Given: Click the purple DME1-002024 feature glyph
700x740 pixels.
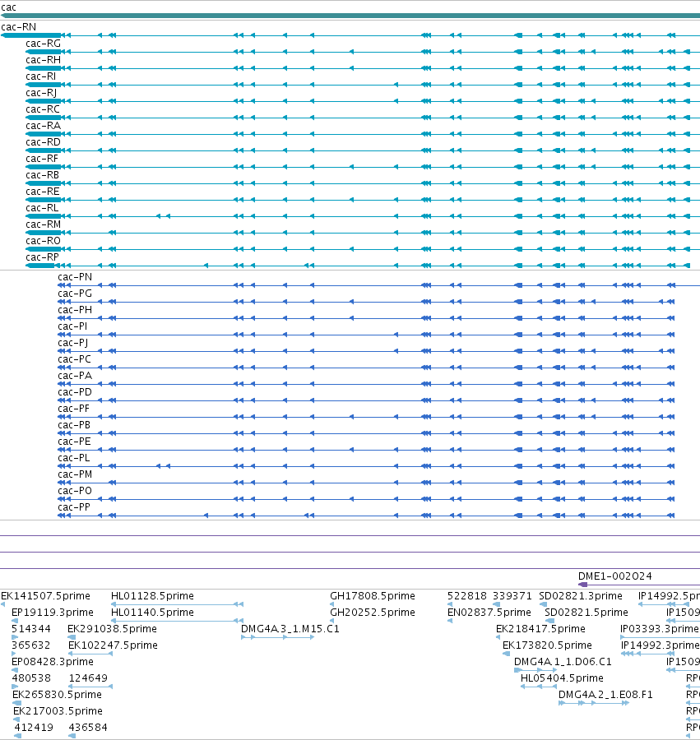Looking at the screenshot, I should click(x=638, y=585).
